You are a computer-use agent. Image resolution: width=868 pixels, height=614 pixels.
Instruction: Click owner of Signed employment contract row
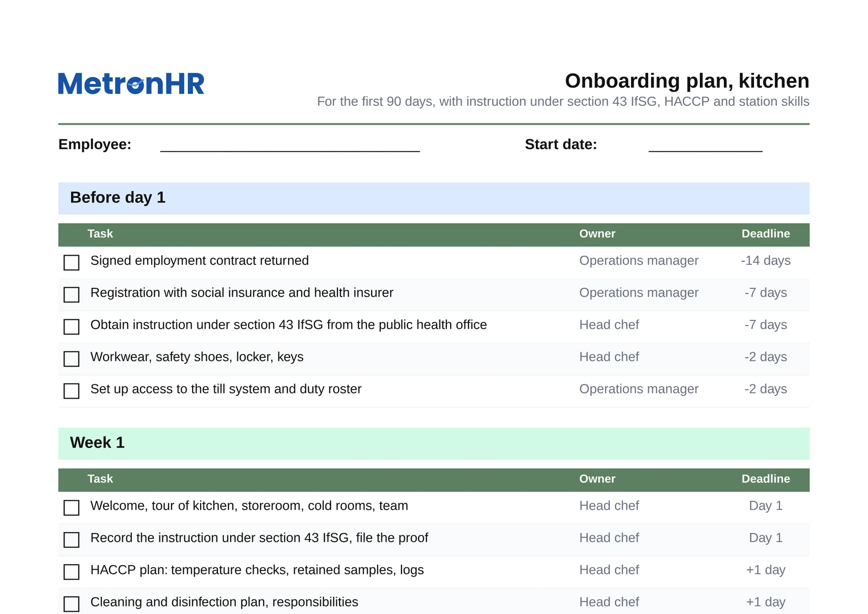[639, 261]
